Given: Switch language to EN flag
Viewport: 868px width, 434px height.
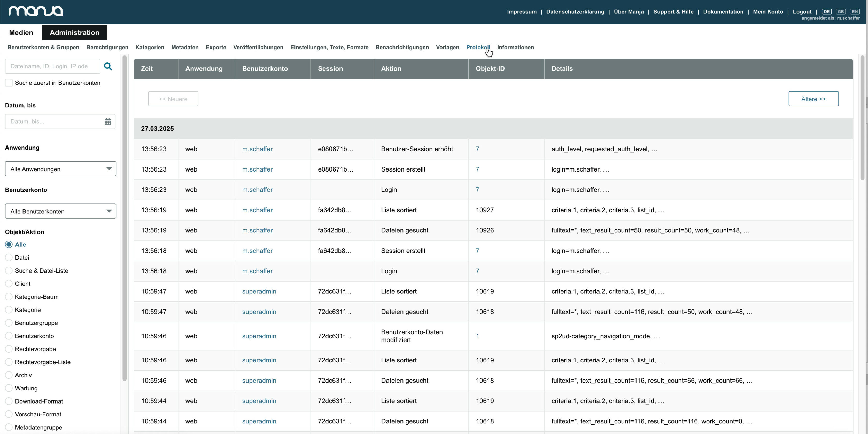Looking at the screenshot, I should (x=855, y=11).
